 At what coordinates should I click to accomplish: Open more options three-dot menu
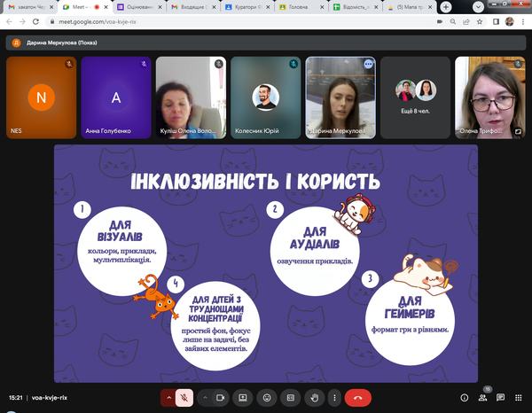332,398
